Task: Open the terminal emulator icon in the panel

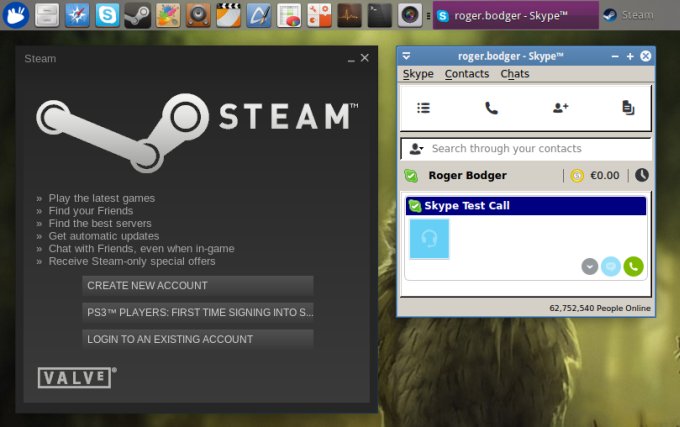Action: pyautogui.click(x=379, y=15)
